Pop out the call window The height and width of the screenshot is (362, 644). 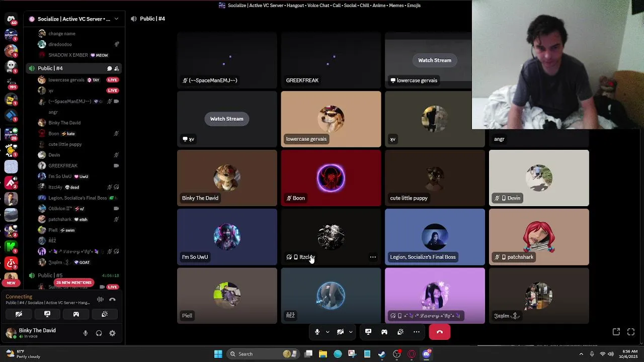tap(616, 332)
